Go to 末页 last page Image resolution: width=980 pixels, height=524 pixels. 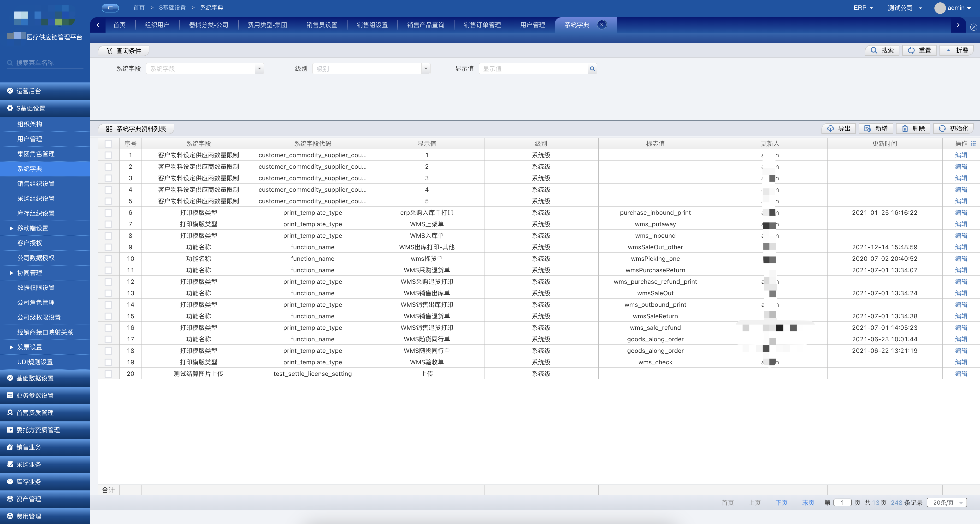tap(808, 502)
